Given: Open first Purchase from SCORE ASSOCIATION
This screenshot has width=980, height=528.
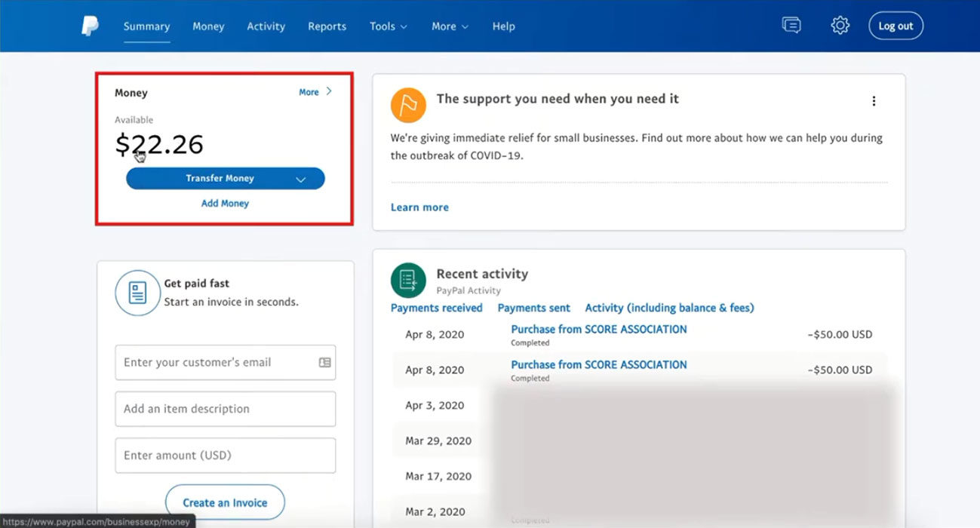Looking at the screenshot, I should [x=599, y=329].
